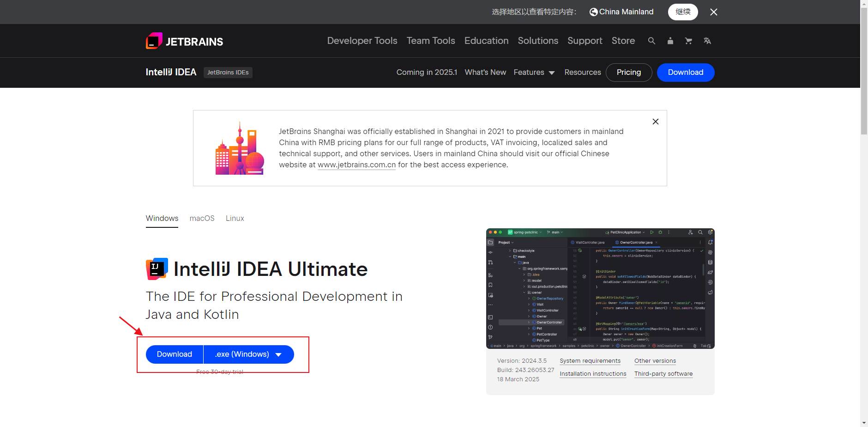The width and height of the screenshot is (868, 427).
Task: Click the Download button for IntelliJ IDEA Ultimate
Action: click(x=175, y=354)
